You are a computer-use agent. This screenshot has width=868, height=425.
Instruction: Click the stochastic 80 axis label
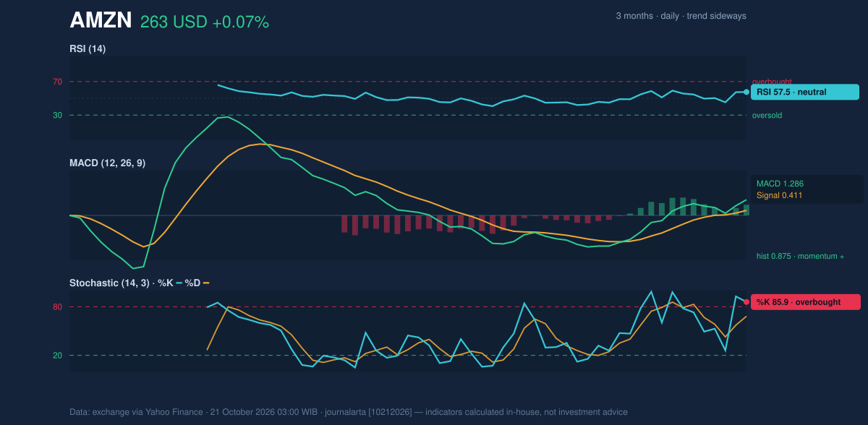click(57, 307)
